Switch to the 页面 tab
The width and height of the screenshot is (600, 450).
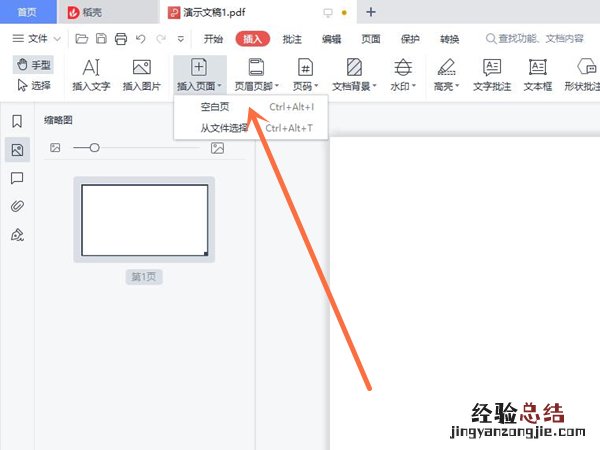371,39
